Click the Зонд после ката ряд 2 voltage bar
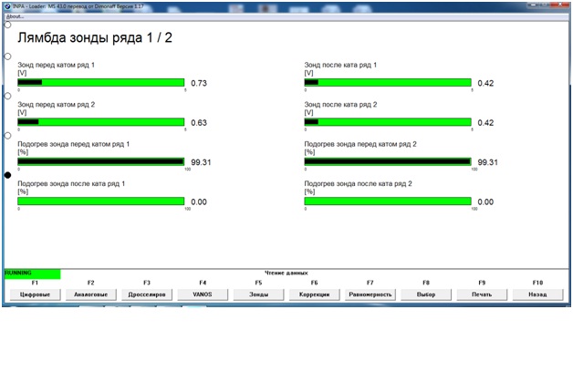573x392 pixels. (388, 122)
